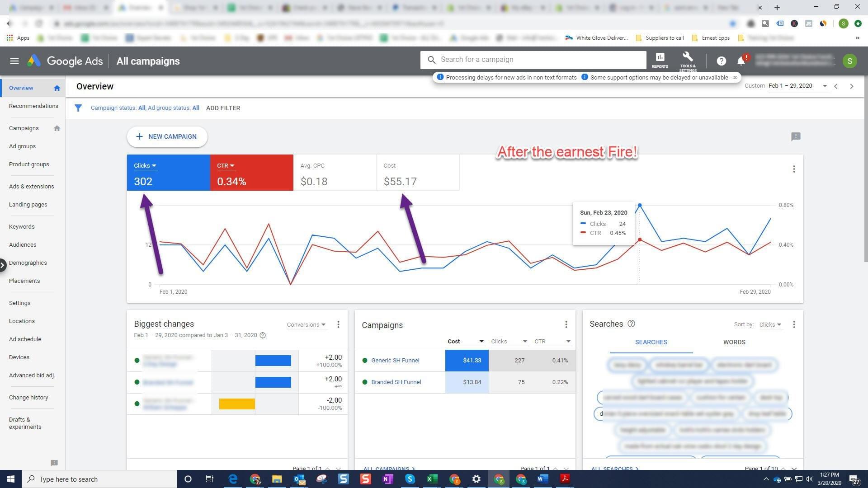Click the home icon beside Campaigns
Image resolution: width=868 pixels, height=488 pixels.
(x=57, y=128)
